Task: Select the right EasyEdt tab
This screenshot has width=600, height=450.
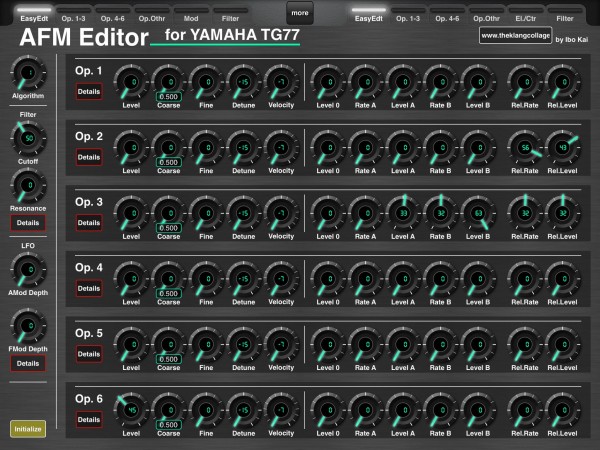Action: tap(368, 15)
